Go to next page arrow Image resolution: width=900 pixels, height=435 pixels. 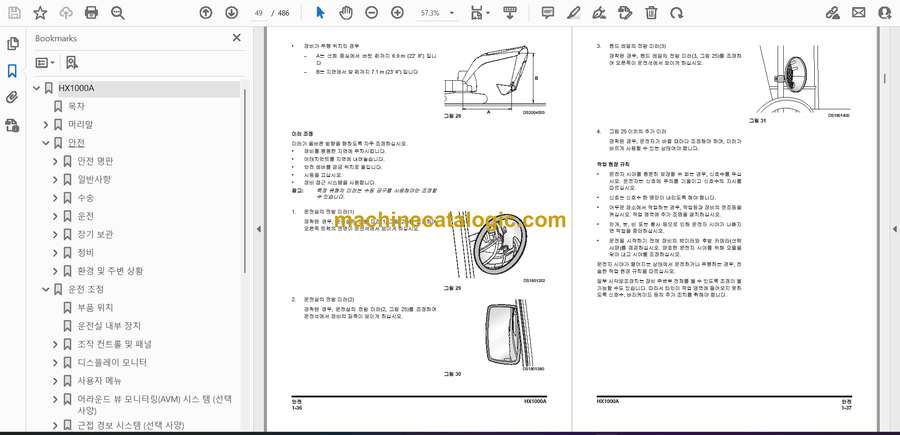pyautogui.click(x=231, y=13)
